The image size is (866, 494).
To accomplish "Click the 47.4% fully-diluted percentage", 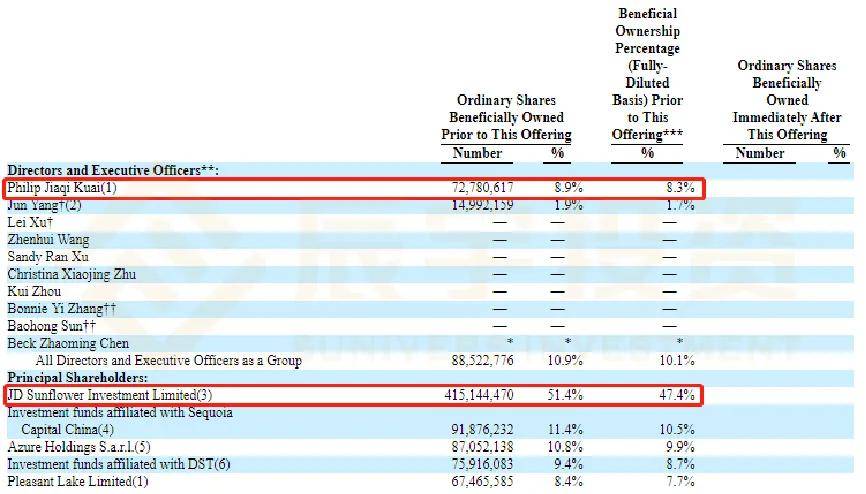I will 677,395.
